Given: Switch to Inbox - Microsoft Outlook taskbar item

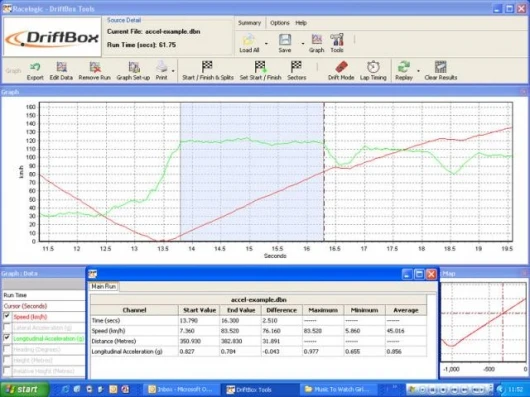Looking at the screenshot, I should click(181, 390).
